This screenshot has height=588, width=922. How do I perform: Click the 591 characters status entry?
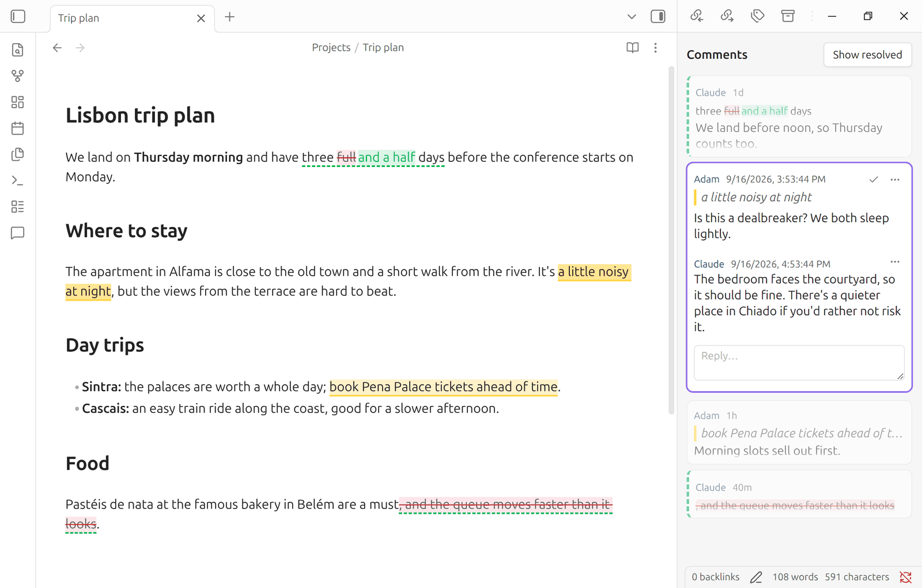tap(857, 577)
